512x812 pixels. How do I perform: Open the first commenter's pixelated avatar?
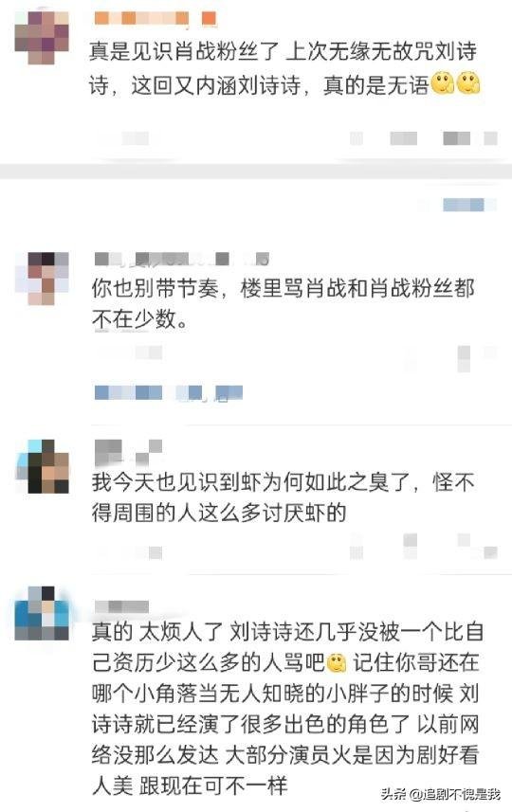[x=42, y=38]
